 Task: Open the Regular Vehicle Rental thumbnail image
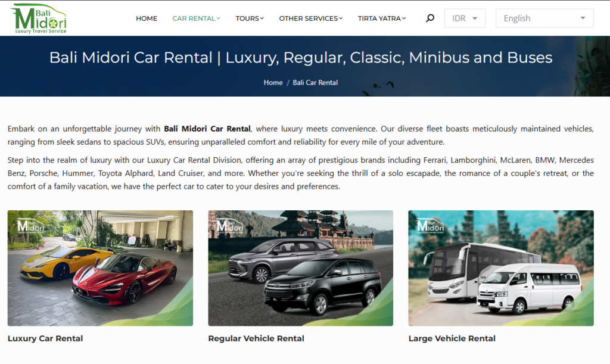coord(300,268)
